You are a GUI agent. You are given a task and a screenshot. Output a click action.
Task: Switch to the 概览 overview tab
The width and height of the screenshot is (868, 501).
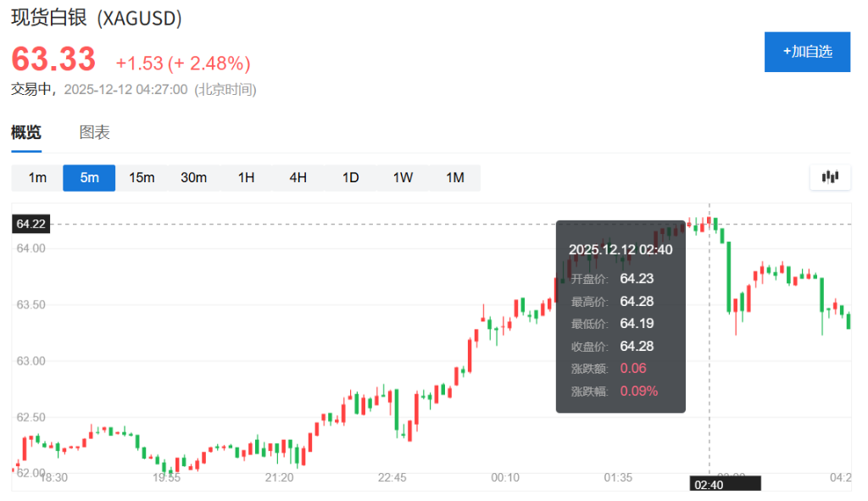pyautogui.click(x=25, y=132)
